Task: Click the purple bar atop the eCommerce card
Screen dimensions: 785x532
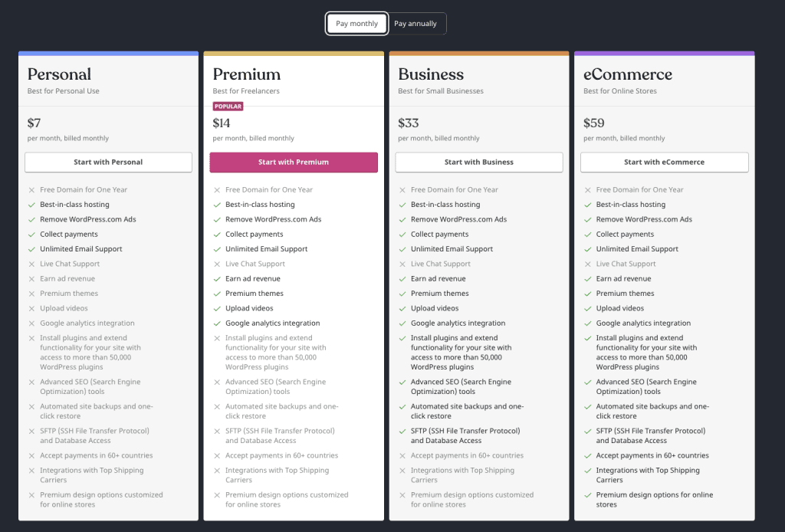Action: tap(664, 53)
